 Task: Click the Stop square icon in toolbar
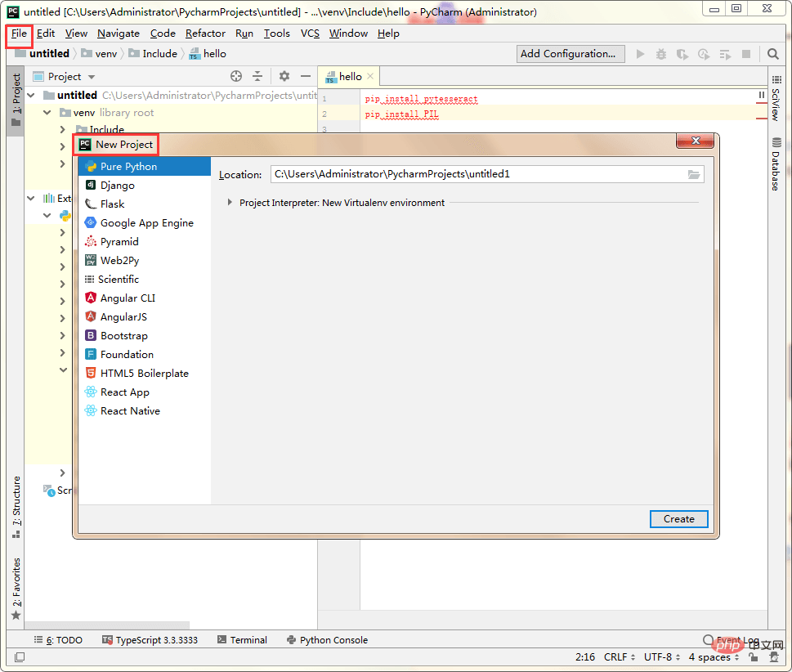tap(745, 54)
